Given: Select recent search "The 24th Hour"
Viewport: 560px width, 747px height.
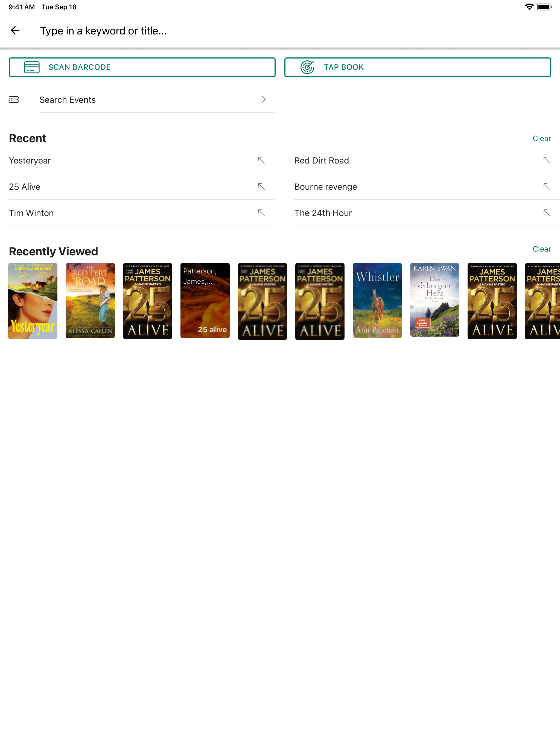Looking at the screenshot, I should [323, 213].
